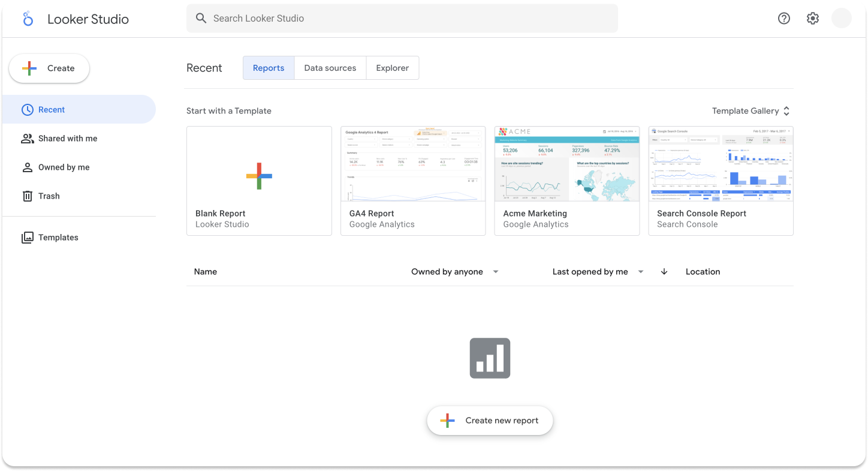Click the sort direction arrow icon

tap(664, 272)
